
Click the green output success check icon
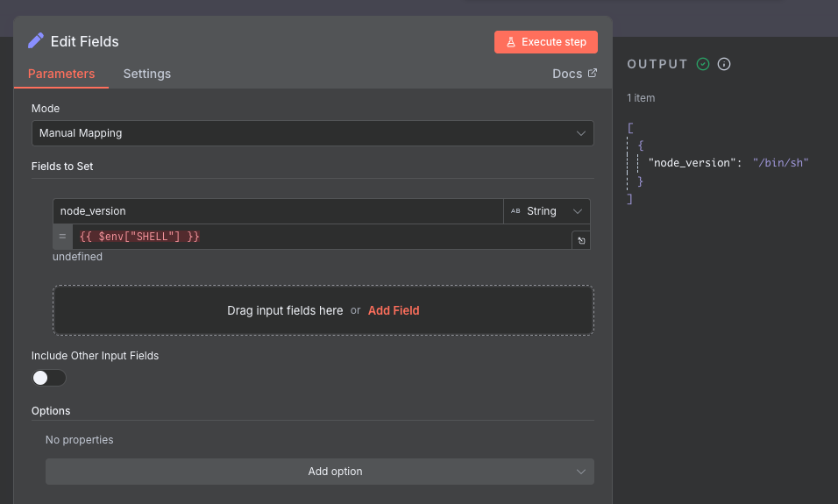coord(703,64)
